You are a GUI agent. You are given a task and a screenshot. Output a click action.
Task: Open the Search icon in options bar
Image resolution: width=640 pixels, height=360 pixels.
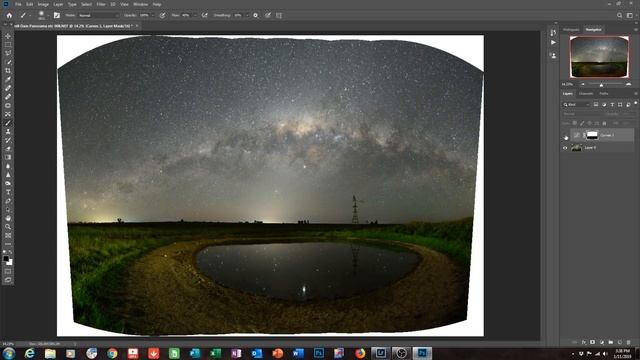click(620, 15)
